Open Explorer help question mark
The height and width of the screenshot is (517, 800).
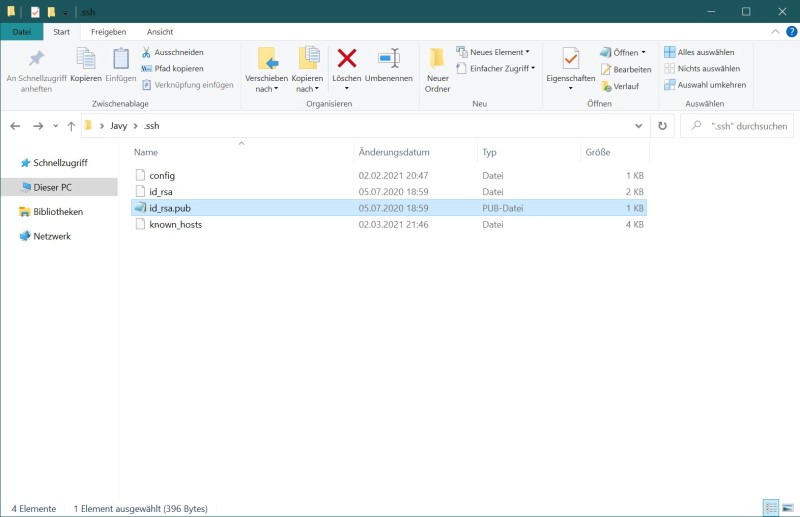pyautogui.click(x=791, y=32)
